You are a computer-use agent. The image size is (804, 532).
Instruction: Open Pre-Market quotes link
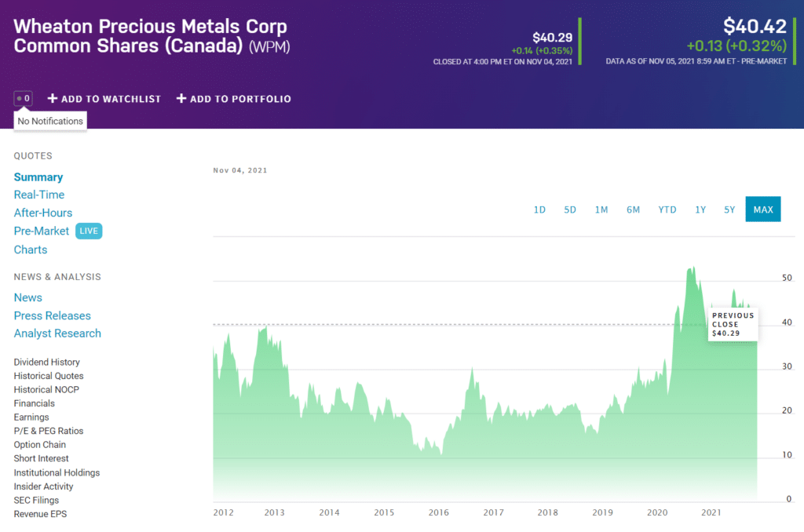click(41, 231)
